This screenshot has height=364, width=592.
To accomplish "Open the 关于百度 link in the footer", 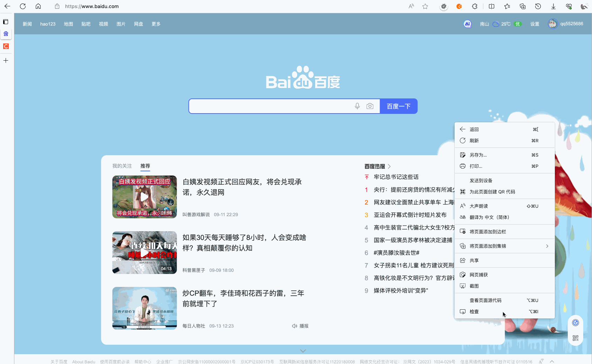I will coord(59,361).
